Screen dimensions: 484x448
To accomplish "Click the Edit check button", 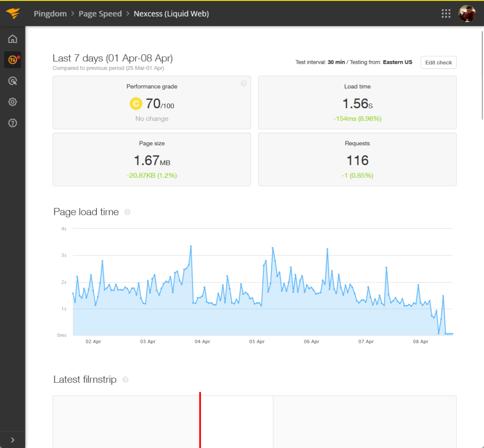I will point(438,62).
